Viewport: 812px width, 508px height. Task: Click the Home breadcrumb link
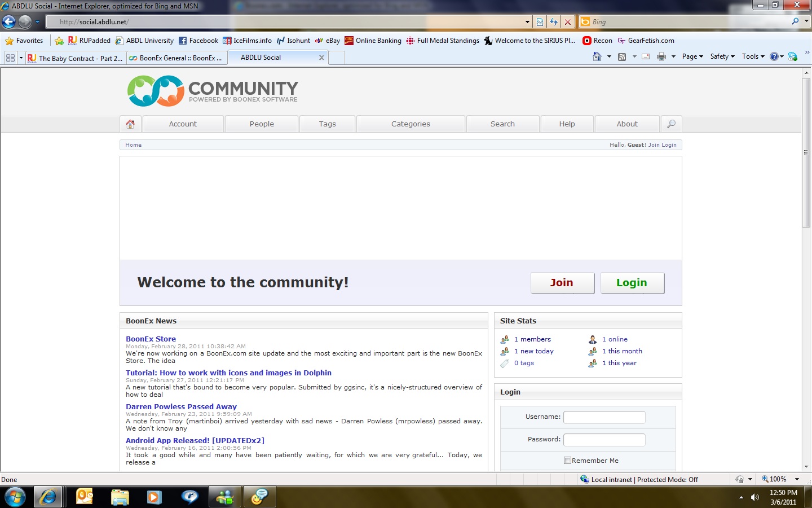[x=133, y=145]
